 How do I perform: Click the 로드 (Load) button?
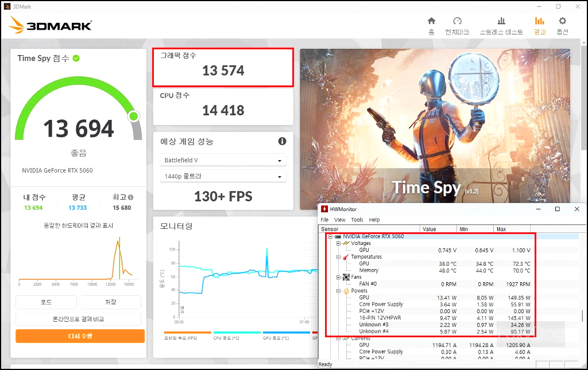(x=46, y=302)
